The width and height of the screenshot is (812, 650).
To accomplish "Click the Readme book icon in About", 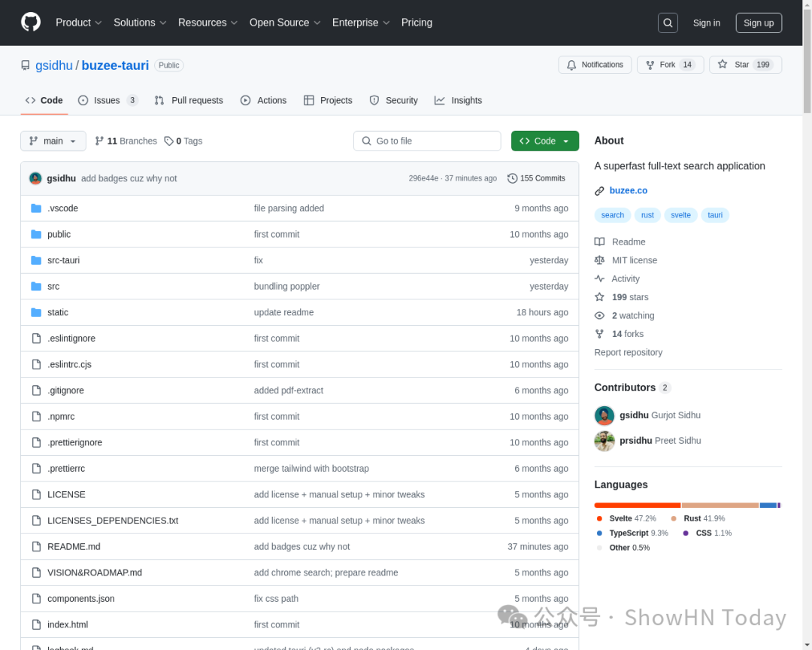I will pos(599,241).
